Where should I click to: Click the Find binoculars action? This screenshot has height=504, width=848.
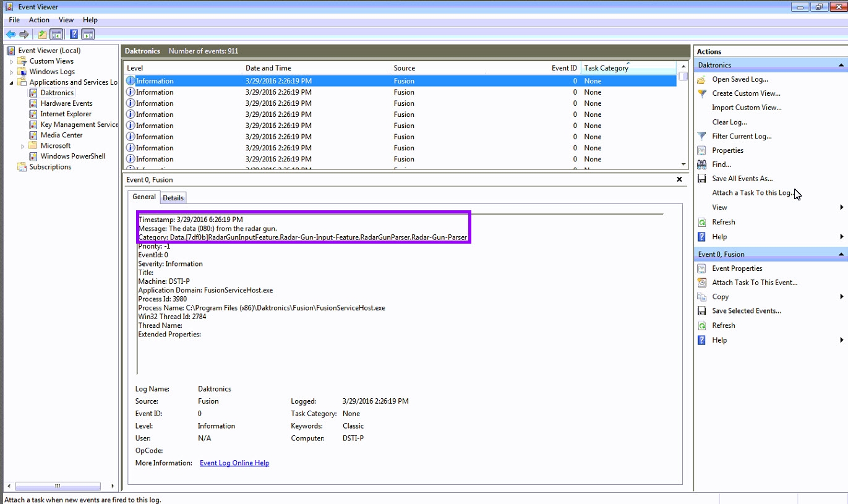pos(721,164)
